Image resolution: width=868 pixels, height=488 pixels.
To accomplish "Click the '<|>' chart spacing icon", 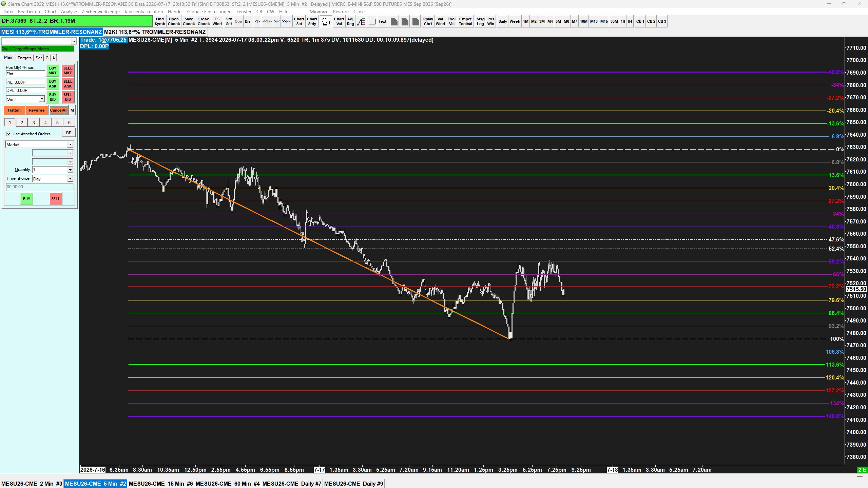I will point(257,22).
